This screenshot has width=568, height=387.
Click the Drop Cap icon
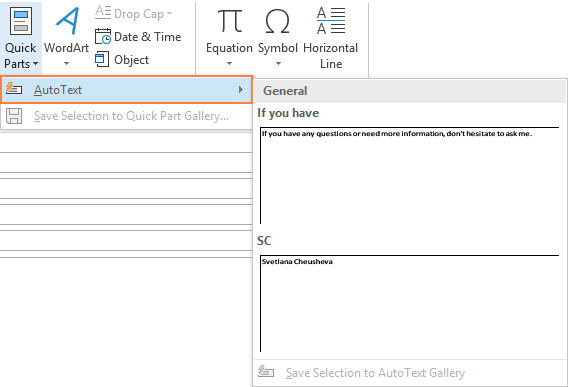(103, 13)
